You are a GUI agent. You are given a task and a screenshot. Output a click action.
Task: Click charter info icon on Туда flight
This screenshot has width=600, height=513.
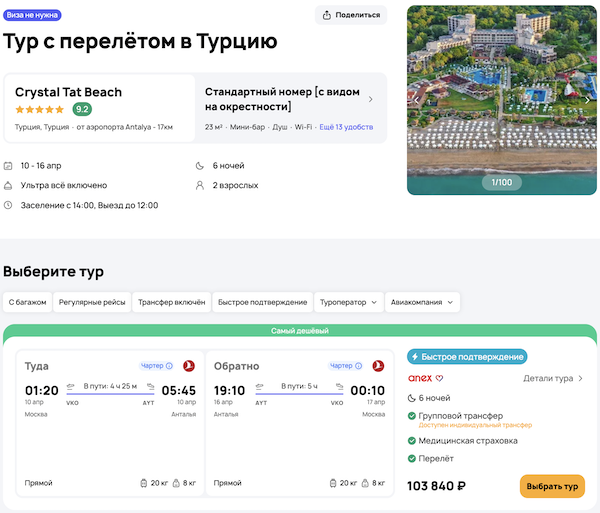click(x=169, y=366)
